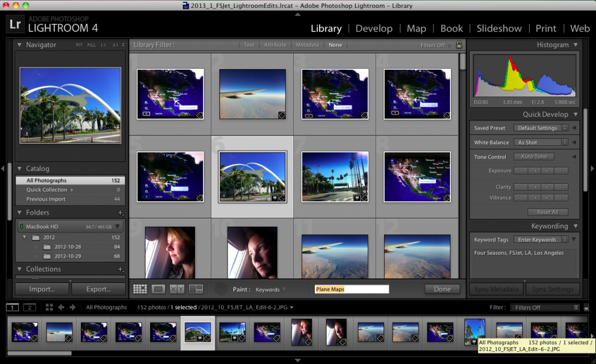Click the Library Filter lock icon
The height and width of the screenshot is (364, 596).
click(459, 44)
